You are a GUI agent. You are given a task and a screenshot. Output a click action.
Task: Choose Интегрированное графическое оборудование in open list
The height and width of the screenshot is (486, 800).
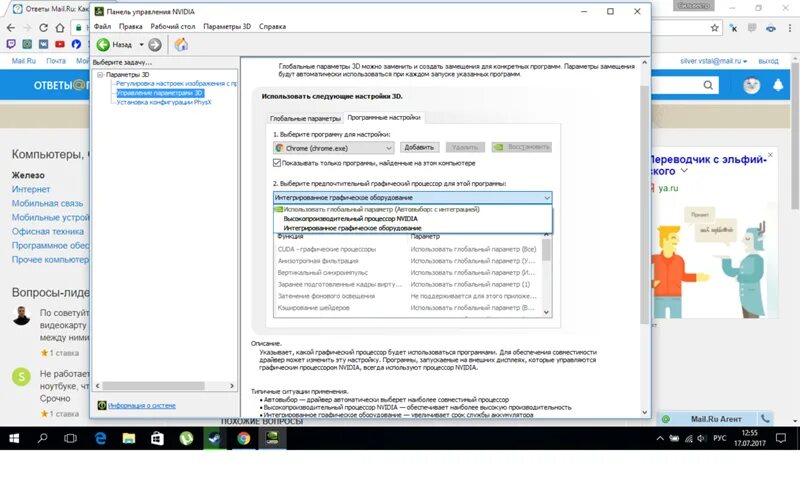point(413,228)
